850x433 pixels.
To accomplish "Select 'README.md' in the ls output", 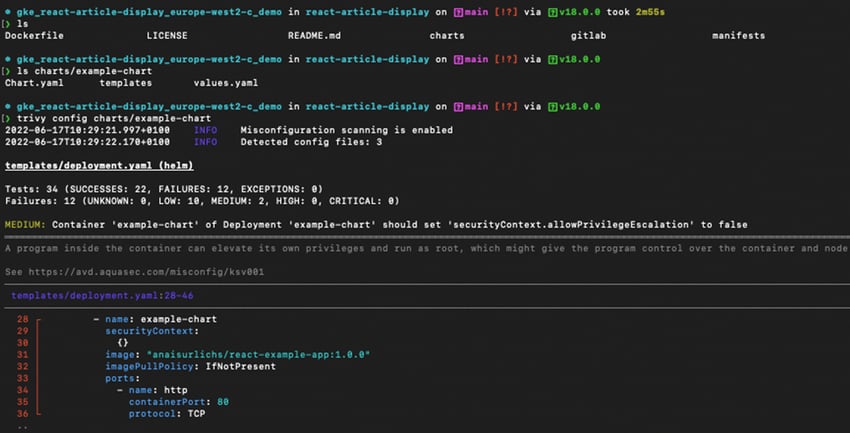I will [x=314, y=36].
